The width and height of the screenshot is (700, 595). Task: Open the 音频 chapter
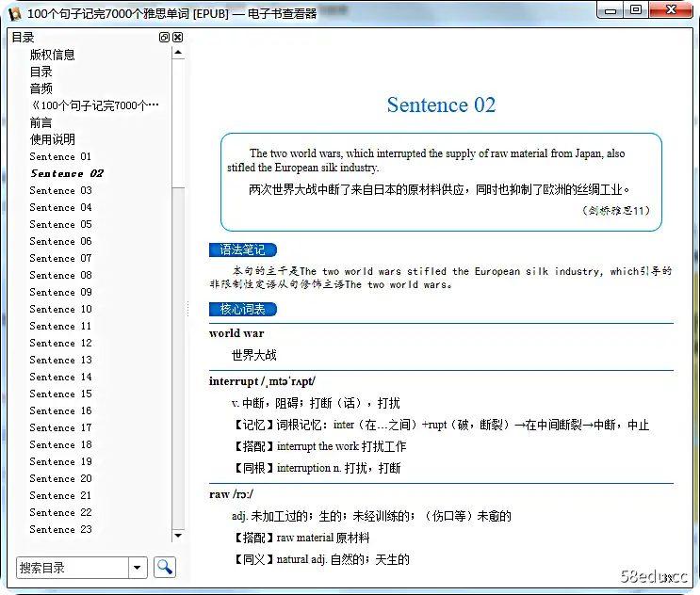click(x=41, y=88)
